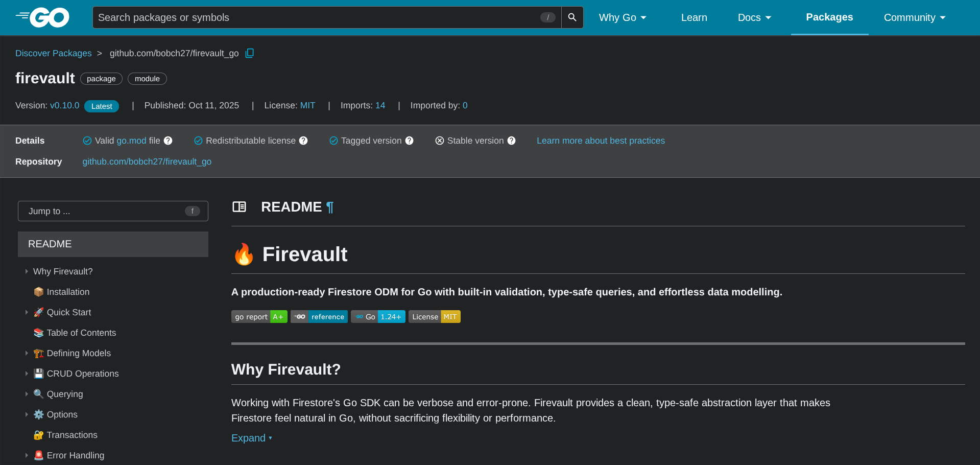Screen dimensions: 980x465
Task: Open the Community dropdown menu
Action: 914,17
